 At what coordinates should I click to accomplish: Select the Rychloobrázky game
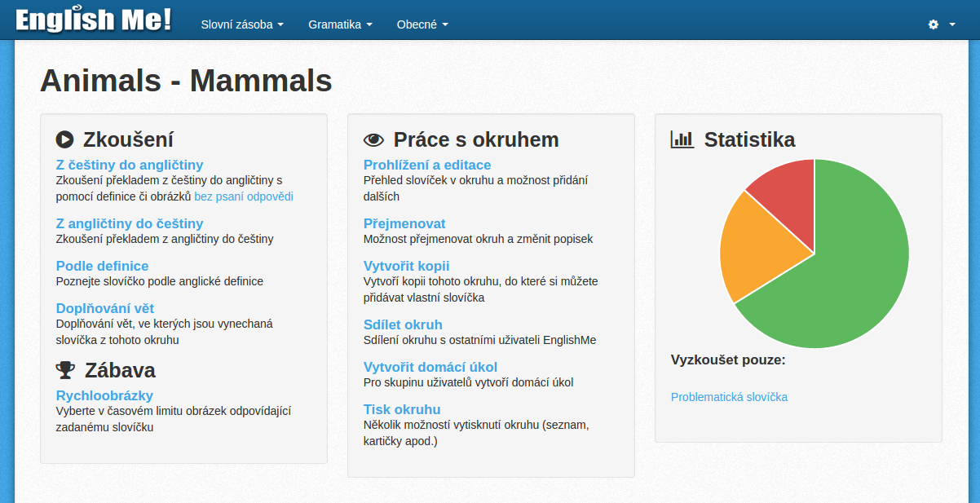coord(104,395)
